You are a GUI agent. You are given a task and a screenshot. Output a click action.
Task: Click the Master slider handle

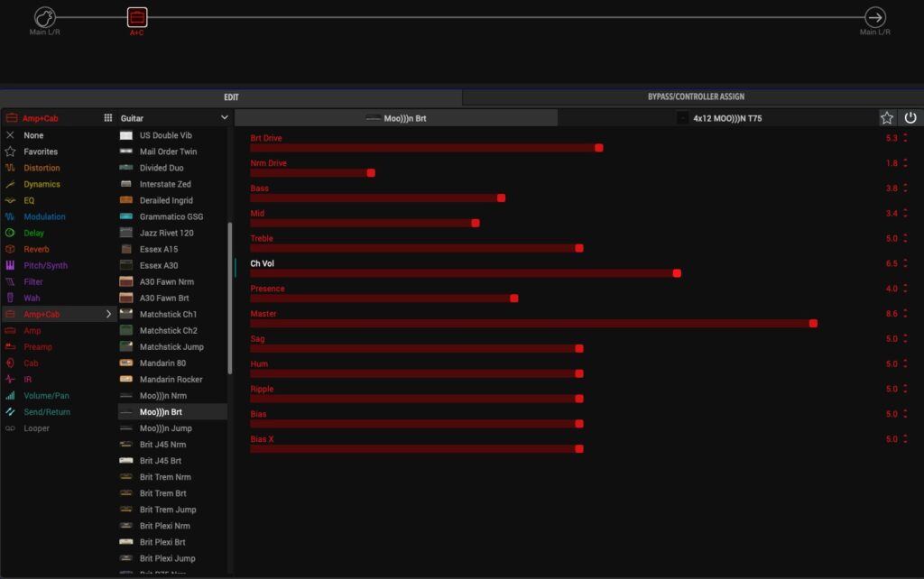(813, 323)
